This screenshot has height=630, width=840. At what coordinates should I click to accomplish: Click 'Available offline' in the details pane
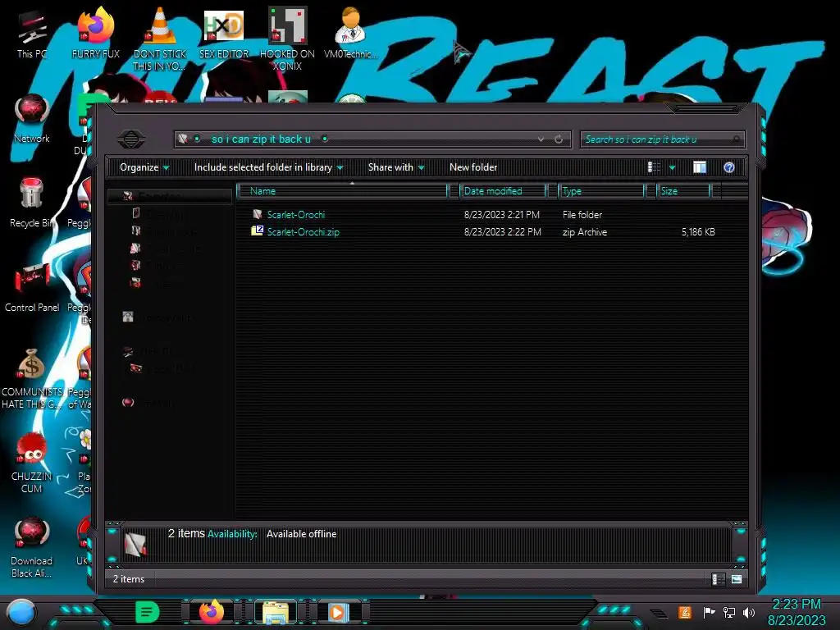(302, 534)
